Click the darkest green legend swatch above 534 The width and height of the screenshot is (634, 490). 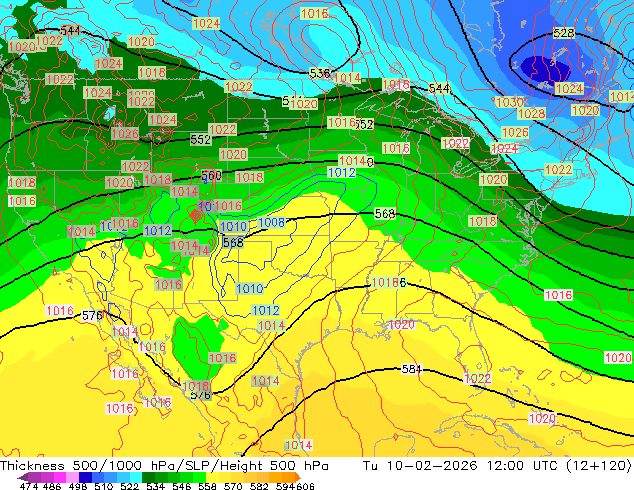click(149, 477)
